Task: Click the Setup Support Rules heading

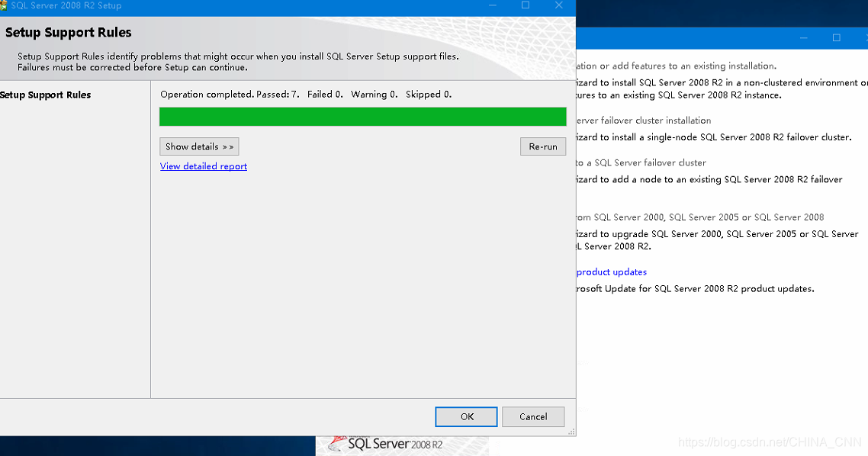Action: point(68,33)
